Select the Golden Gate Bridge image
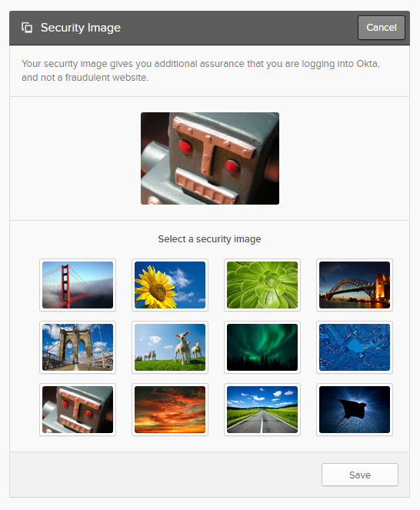 pos(78,285)
